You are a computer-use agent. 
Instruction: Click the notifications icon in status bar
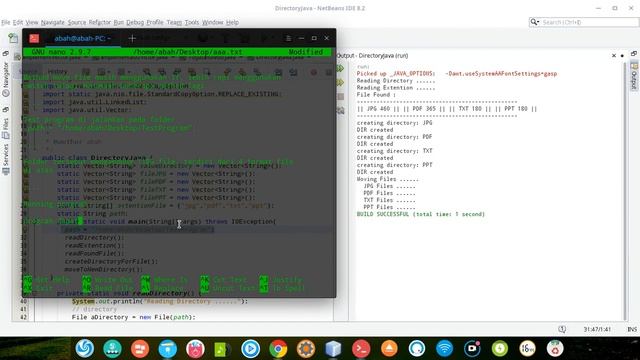(562, 329)
